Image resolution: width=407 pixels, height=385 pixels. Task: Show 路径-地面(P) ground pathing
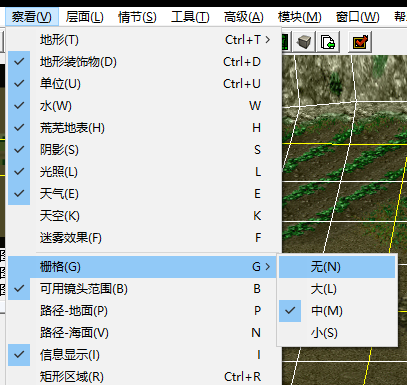point(143,311)
